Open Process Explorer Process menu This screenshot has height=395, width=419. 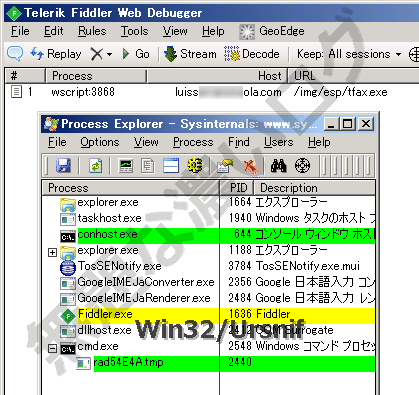pos(193,142)
